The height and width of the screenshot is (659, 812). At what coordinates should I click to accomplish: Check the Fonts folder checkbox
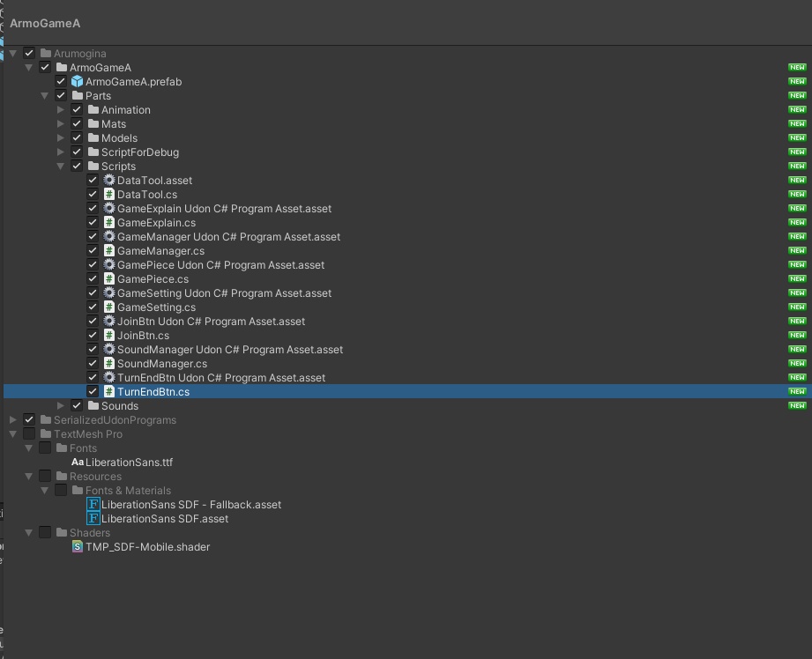(45, 448)
